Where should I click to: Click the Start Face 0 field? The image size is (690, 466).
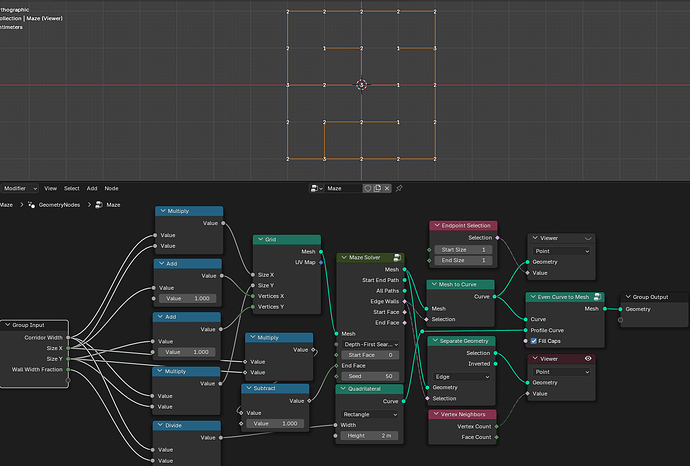pyautogui.click(x=371, y=355)
